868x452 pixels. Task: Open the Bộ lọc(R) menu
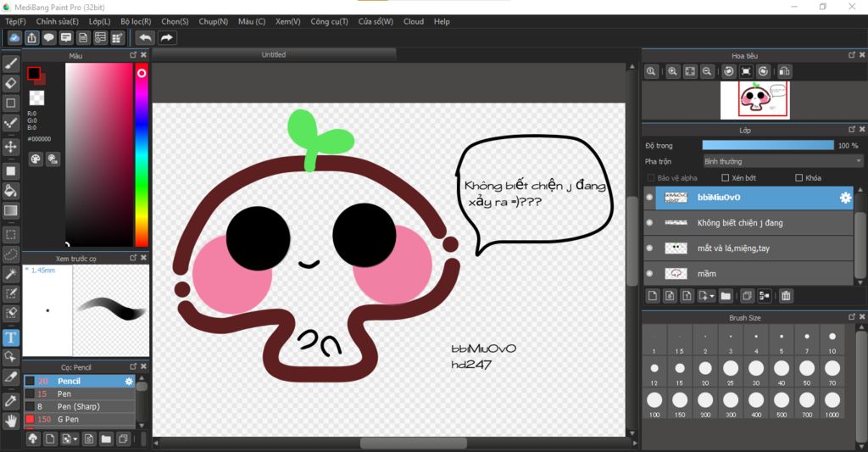pyautogui.click(x=136, y=21)
